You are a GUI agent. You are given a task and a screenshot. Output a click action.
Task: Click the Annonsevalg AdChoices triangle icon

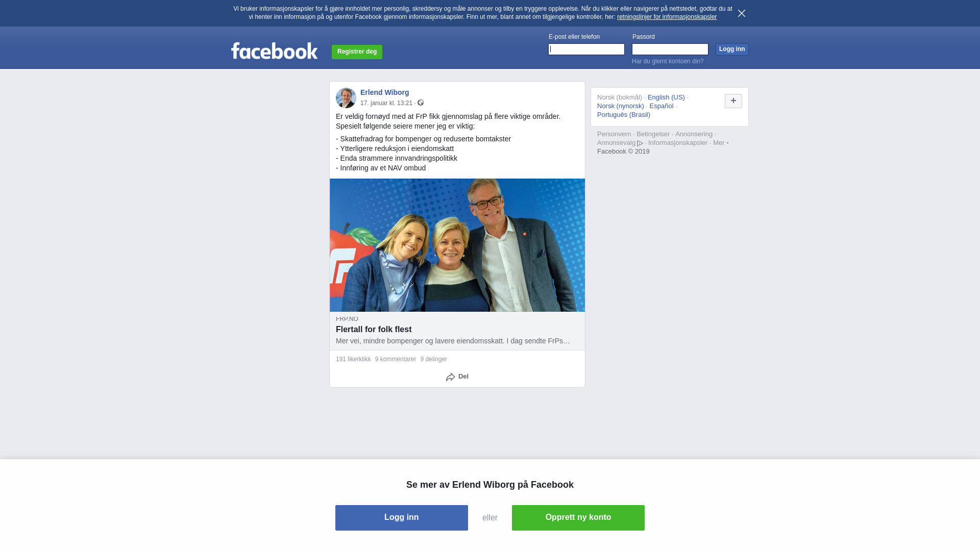640,143
